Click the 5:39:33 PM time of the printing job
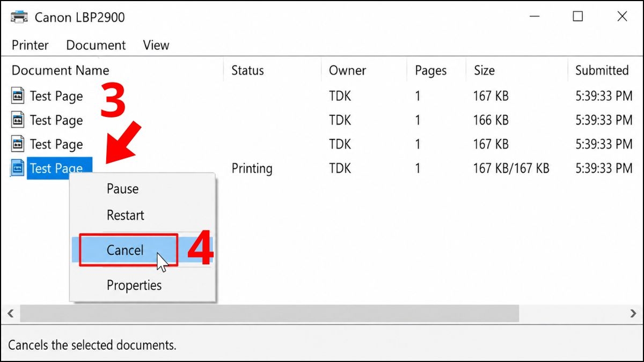Viewport: 644px width, 362px height. point(604,168)
